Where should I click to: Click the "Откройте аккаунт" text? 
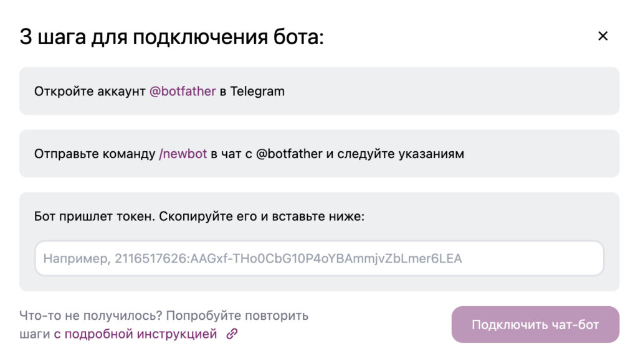coord(90,91)
